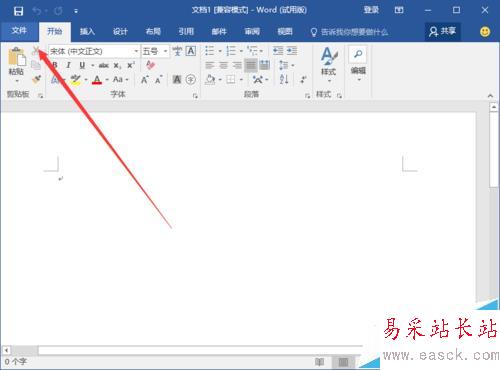
Task: Click the phonetic guide (wen) icon
Action: pyautogui.click(x=177, y=51)
